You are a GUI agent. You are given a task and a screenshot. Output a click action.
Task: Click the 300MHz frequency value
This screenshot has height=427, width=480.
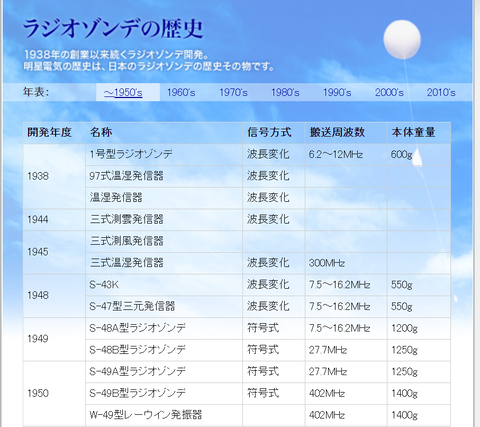pyautogui.click(x=327, y=263)
